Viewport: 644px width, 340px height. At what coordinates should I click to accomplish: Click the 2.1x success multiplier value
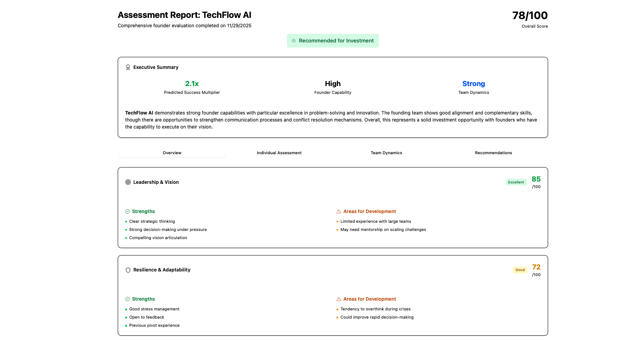pyautogui.click(x=192, y=84)
